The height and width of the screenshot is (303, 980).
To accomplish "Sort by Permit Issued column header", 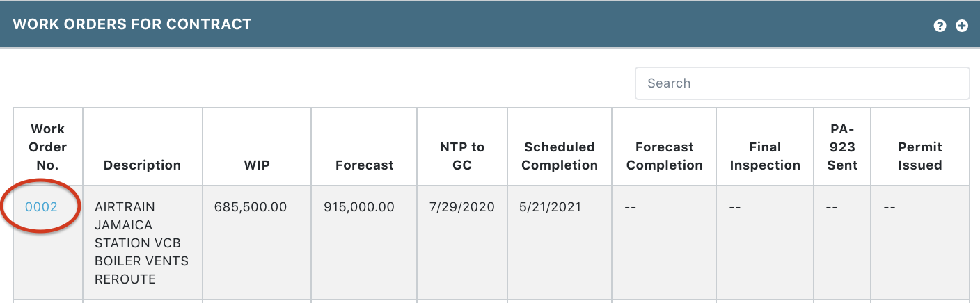I will [x=920, y=156].
